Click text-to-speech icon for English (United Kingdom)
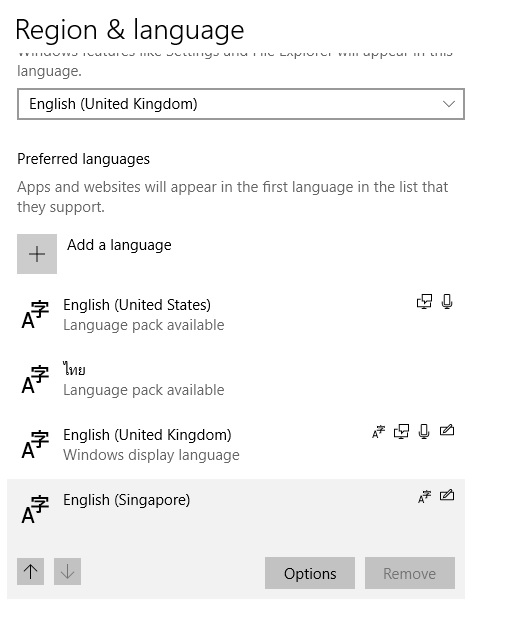The width and height of the screenshot is (507, 625). (401, 431)
